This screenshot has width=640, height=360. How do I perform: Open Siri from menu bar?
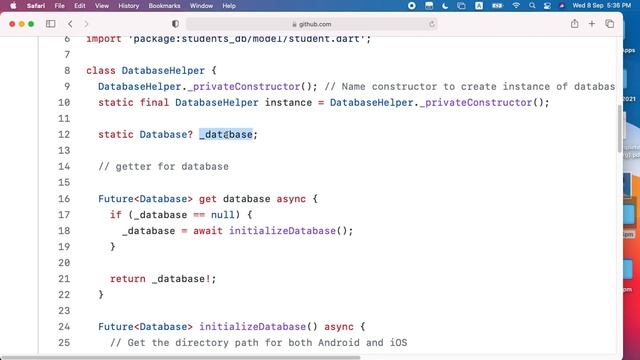coord(562,6)
